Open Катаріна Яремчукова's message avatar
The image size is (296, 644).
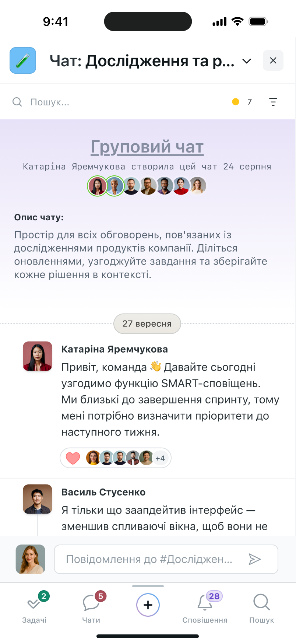coord(38,356)
